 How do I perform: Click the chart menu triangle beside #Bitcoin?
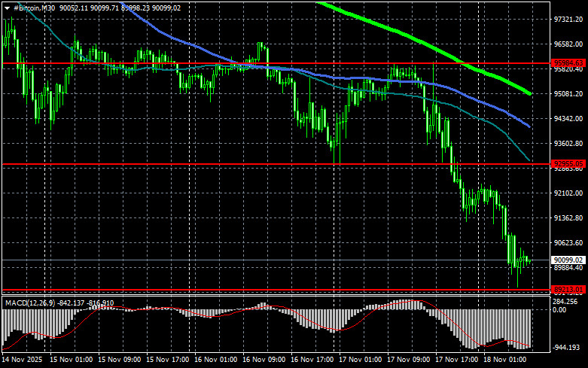8,7
